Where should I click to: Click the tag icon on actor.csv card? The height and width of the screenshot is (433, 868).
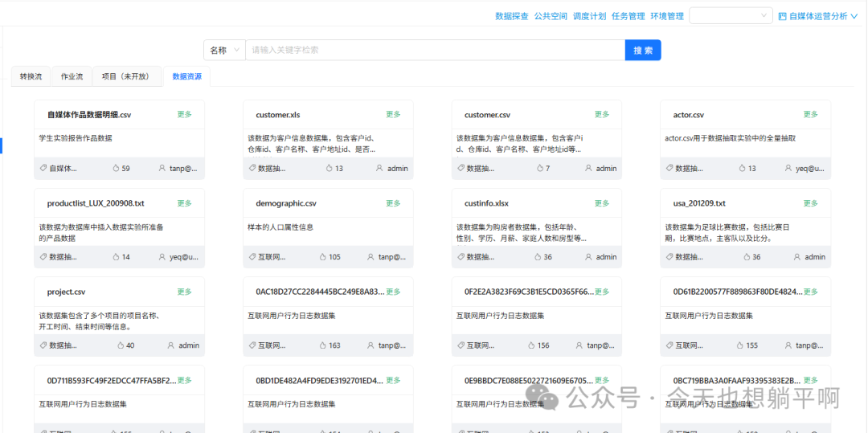click(x=669, y=168)
